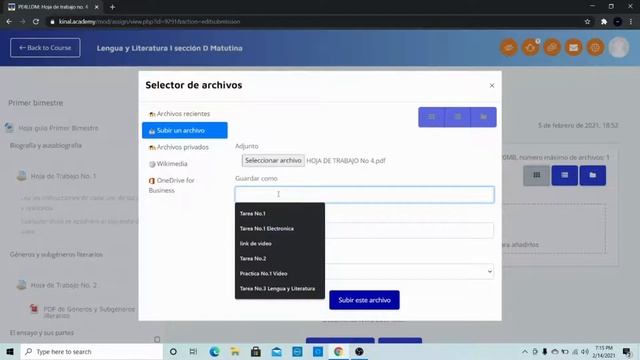Open user profile avatar
The width and height of the screenshot is (640, 360).
tap(619, 47)
